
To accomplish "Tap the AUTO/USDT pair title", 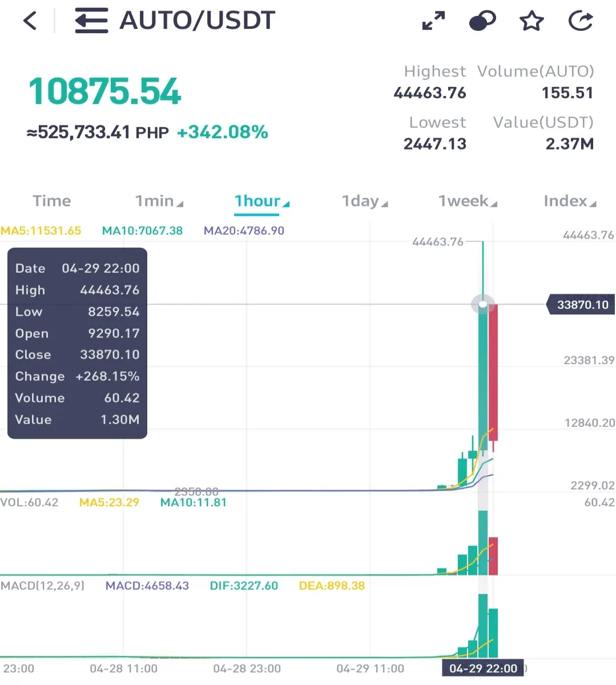I will [197, 21].
